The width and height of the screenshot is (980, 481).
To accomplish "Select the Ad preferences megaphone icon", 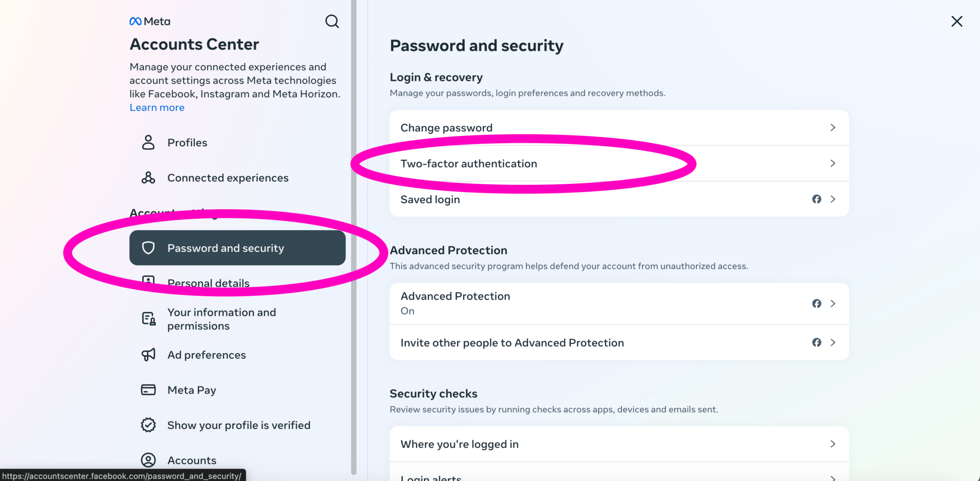I will (x=148, y=355).
